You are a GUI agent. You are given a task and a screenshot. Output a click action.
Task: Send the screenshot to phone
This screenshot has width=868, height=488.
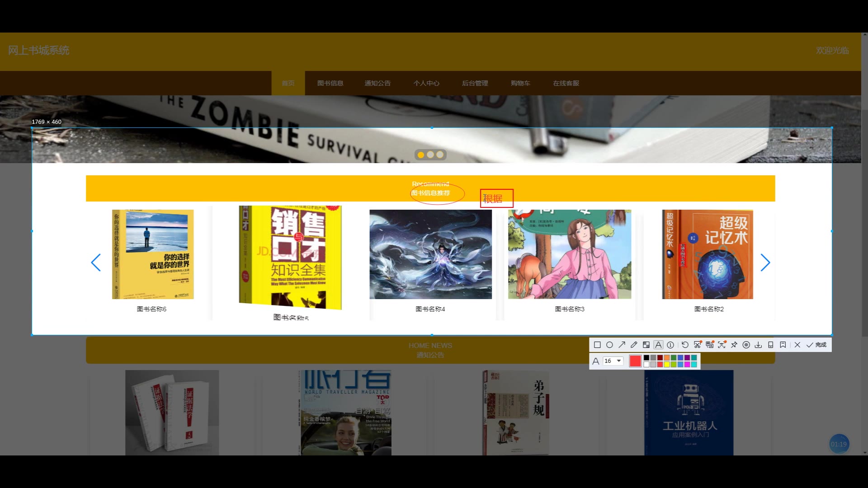click(x=771, y=345)
